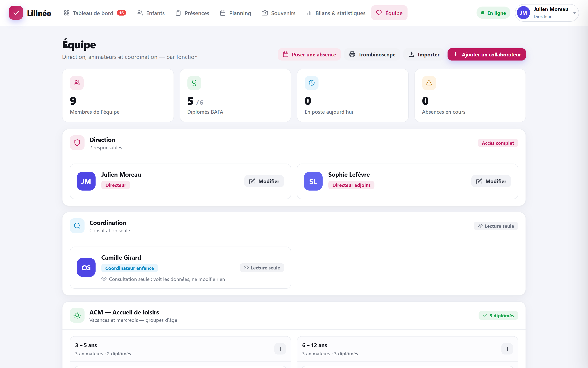Image resolution: width=588 pixels, height=368 pixels.
Task: Click the JM avatar in the header
Action: click(x=523, y=13)
